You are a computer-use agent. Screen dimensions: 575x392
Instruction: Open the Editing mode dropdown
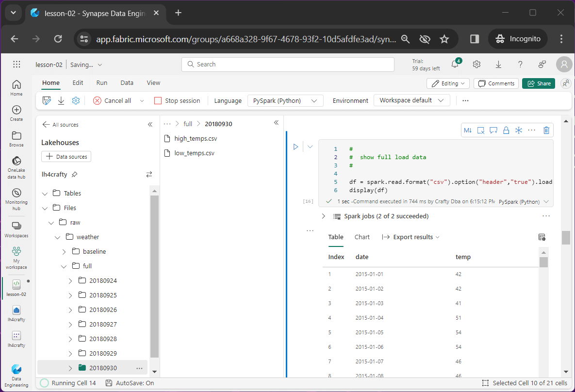coord(448,83)
